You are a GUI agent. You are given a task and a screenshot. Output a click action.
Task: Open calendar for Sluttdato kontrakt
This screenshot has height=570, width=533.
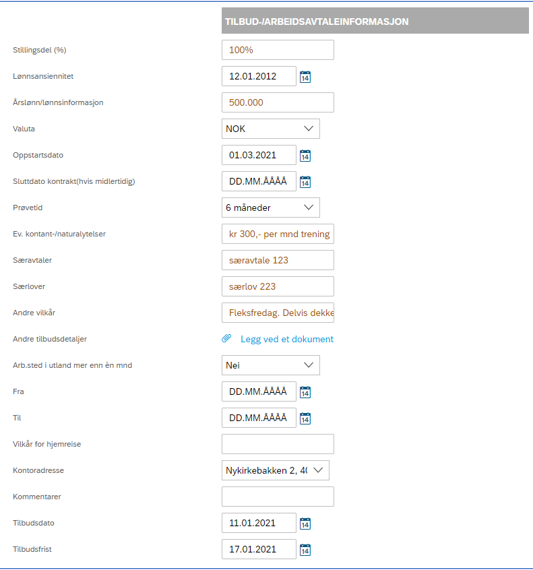coord(305,182)
